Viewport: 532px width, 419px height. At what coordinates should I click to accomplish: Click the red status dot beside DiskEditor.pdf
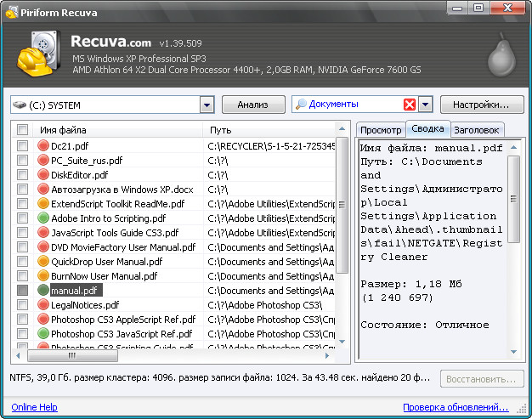coord(43,175)
